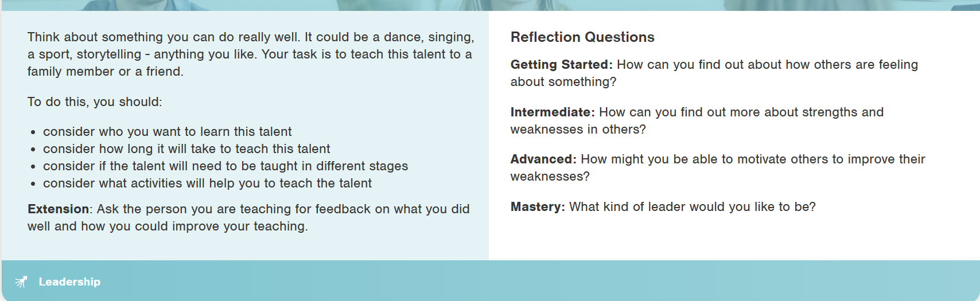This screenshot has width=980, height=301.
Task: Click the Advanced reflection question label
Action: pos(543,159)
